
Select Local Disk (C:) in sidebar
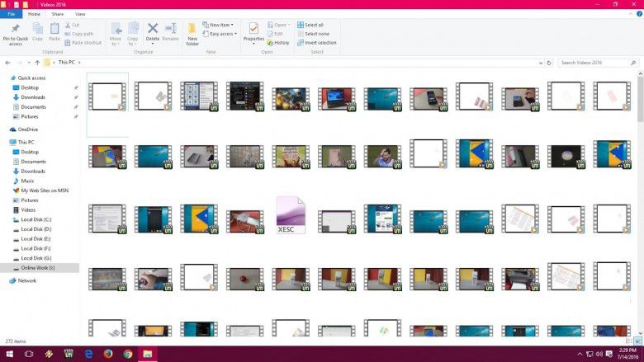click(x=36, y=219)
